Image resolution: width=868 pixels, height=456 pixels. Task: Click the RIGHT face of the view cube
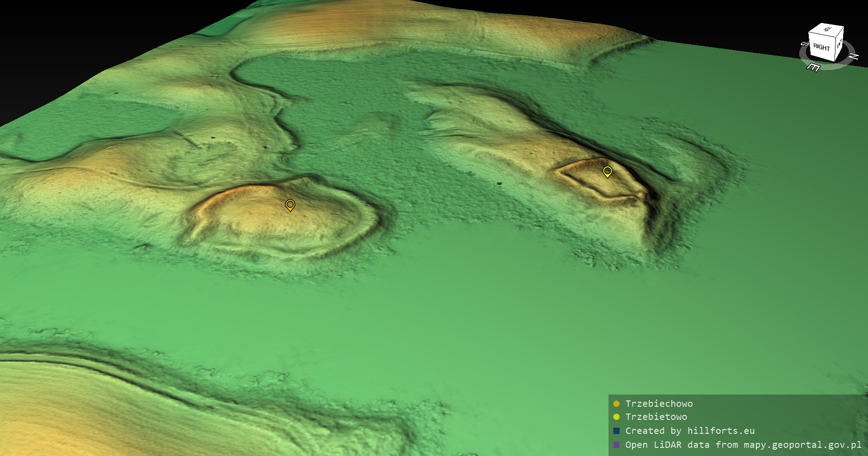point(821,47)
